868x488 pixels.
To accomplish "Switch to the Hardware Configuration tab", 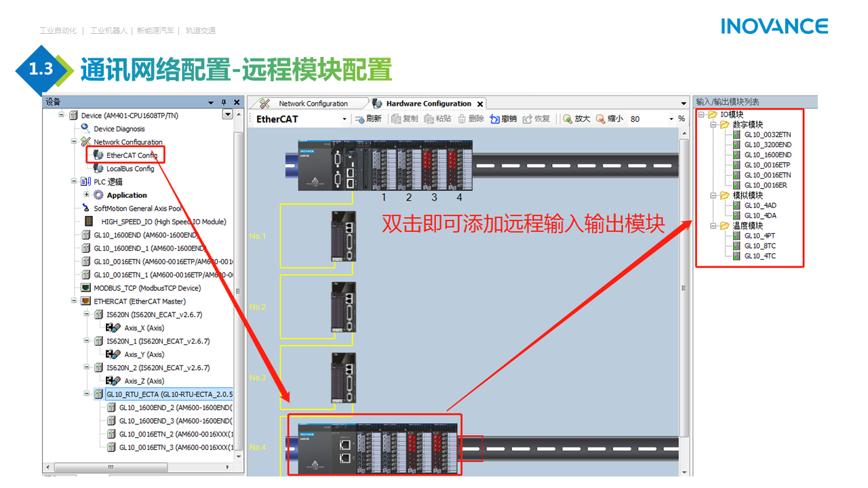I will click(427, 103).
